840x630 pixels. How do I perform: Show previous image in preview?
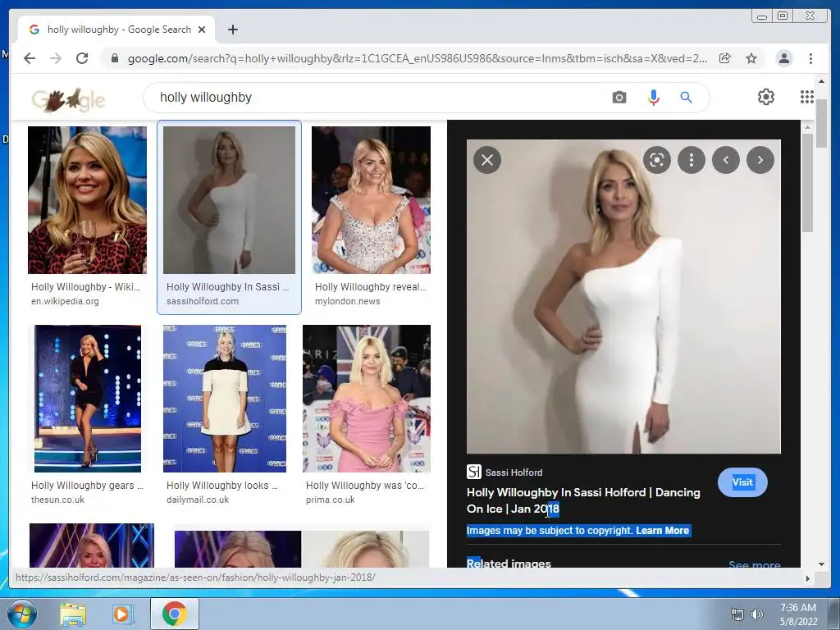[x=726, y=160]
